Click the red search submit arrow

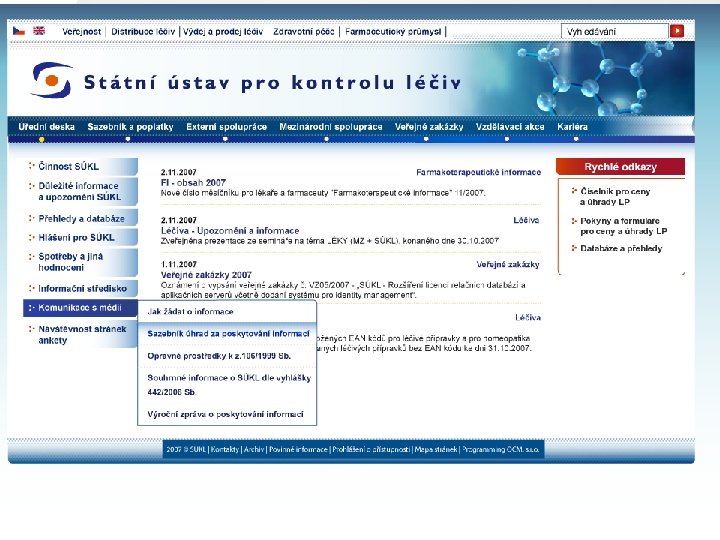(x=677, y=31)
